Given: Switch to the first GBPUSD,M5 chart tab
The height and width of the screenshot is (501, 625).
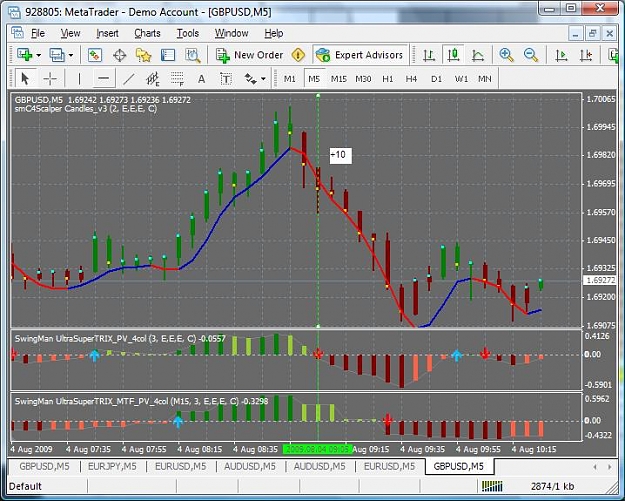Looking at the screenshot, I should [x=44, y=466].
